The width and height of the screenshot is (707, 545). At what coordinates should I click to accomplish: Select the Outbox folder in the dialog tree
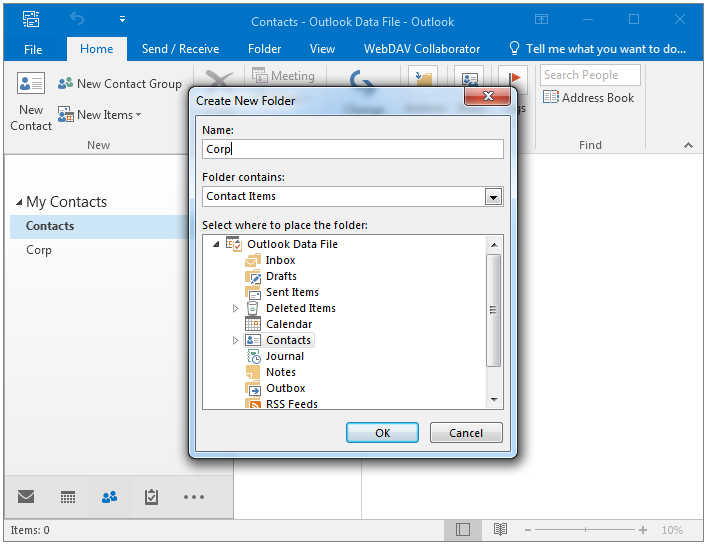tap(285, 388)
